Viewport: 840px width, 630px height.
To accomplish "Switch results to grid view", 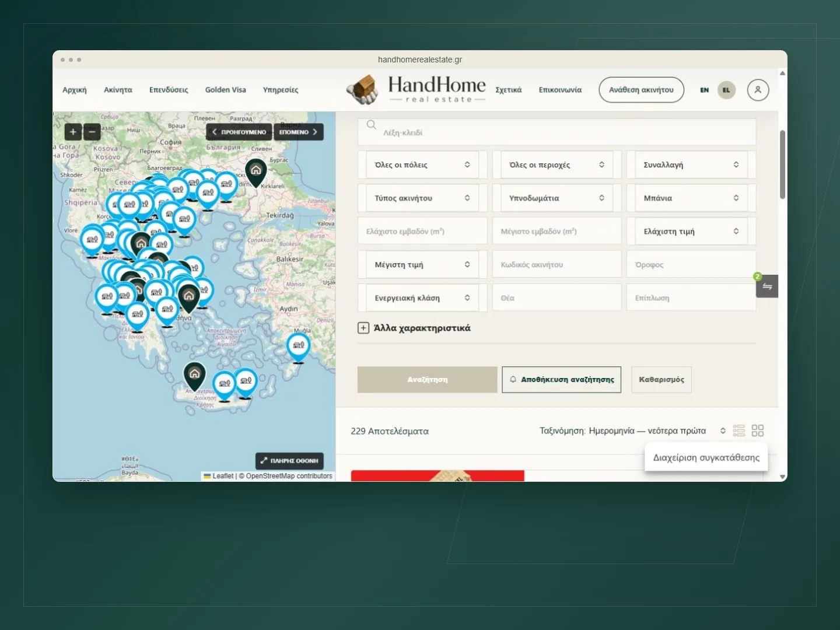I will tap(758, 430).
